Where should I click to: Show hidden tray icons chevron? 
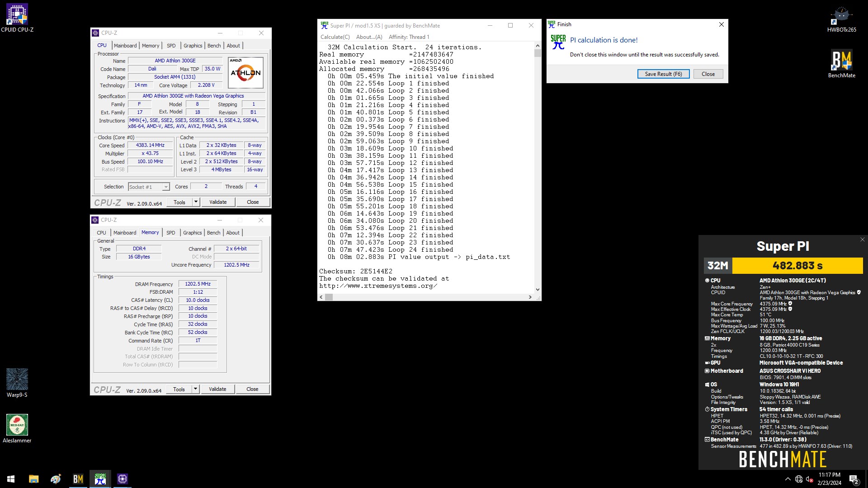pos(788,479)
